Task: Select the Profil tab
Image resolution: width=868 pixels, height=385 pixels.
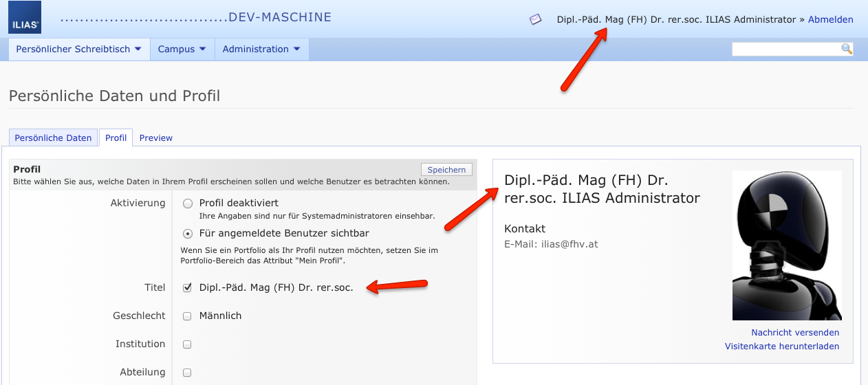Action: tap(116, 137)
